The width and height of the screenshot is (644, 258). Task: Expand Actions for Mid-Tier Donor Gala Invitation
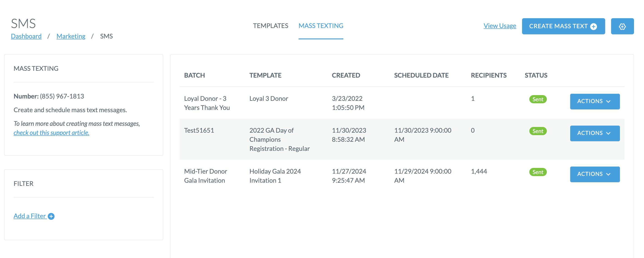[x=595, y=174]
